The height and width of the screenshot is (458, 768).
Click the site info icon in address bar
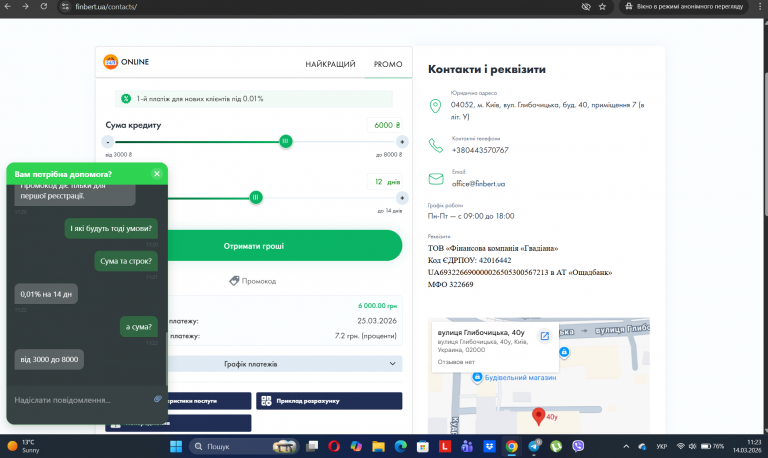65,7
